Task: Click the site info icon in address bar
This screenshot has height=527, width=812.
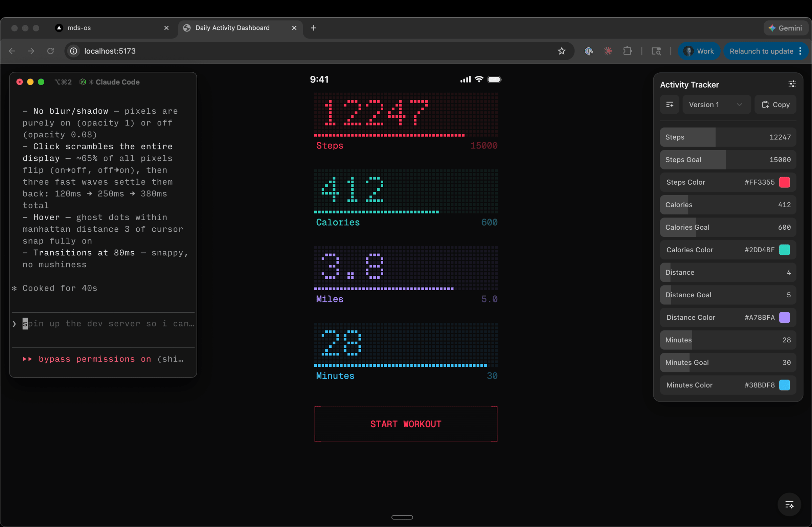Action: tap(74, 51)
